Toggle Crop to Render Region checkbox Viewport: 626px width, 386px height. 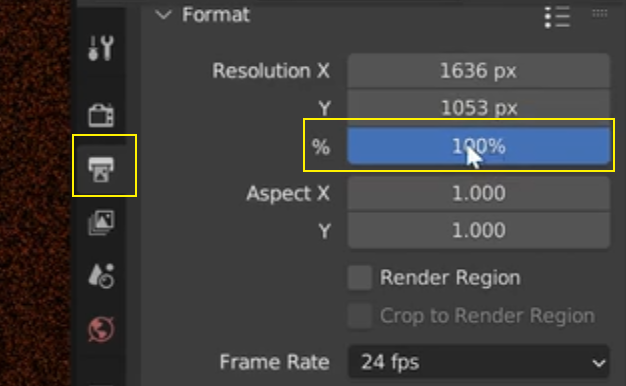tap(360, 316)
